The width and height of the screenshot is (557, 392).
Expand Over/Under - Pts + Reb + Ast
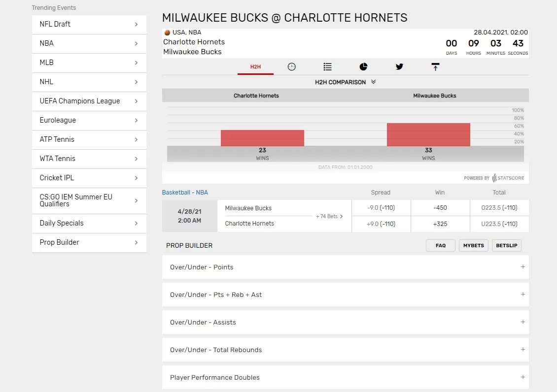point(345,294)
